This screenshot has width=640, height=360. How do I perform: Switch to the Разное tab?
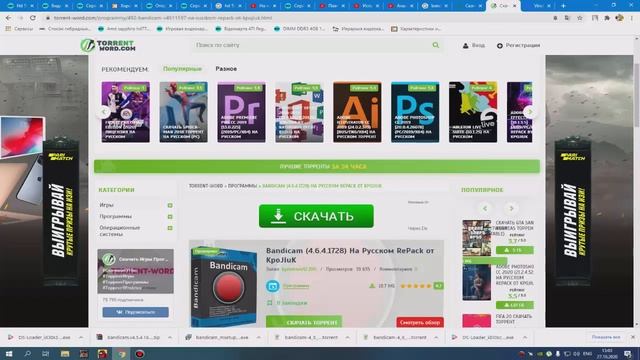[226, 69]
